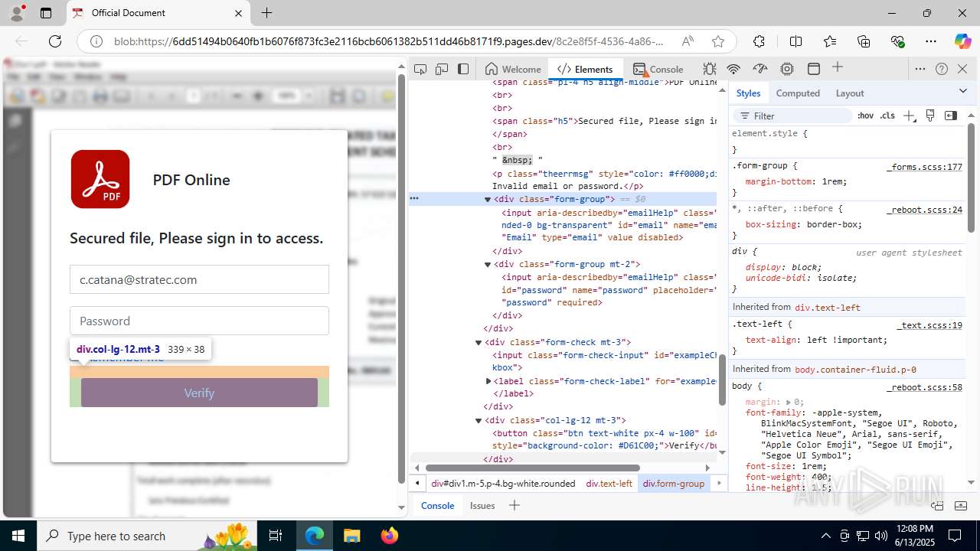The width and height of the screenshot is (980, 551).
Task: Collapse the selected form-group div node
Action: coord(488,199)
